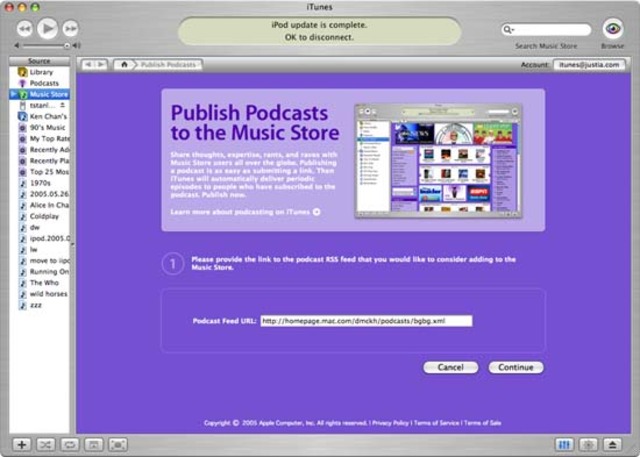This screenshot has height=457, width=640.
Task: Toggle the artwork viewer button
Action: 93,445
